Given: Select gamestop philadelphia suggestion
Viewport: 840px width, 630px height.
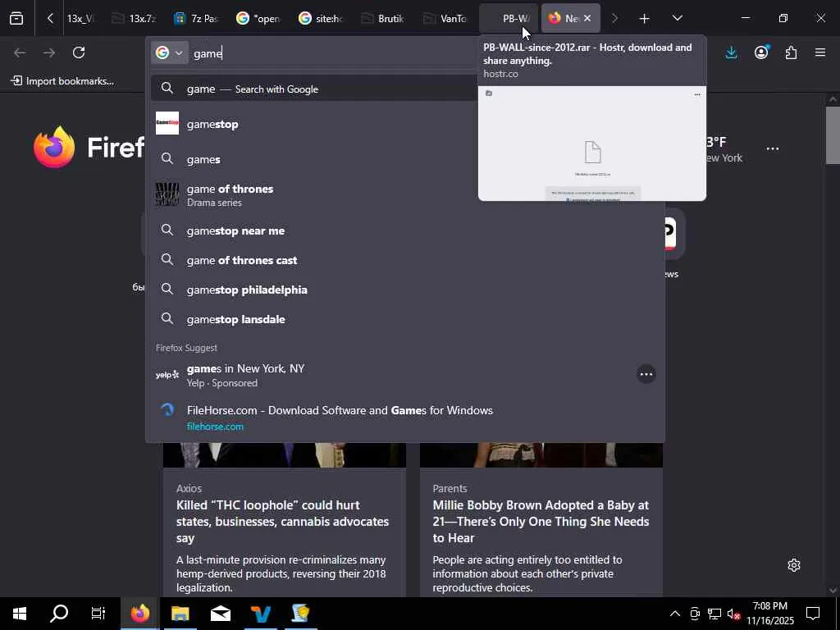Looking at the screenshot, I should [405, 290].
